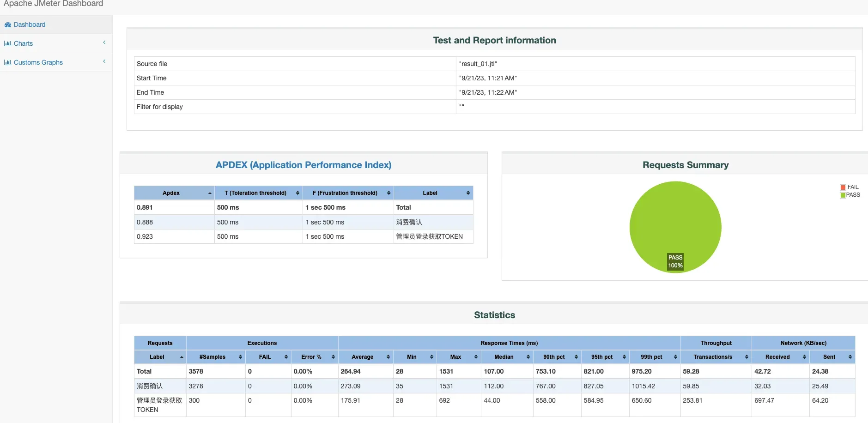Click the Customs Graphs bar-graph icon
Viewport: 868px width, 423px height.
pos(7,63)
